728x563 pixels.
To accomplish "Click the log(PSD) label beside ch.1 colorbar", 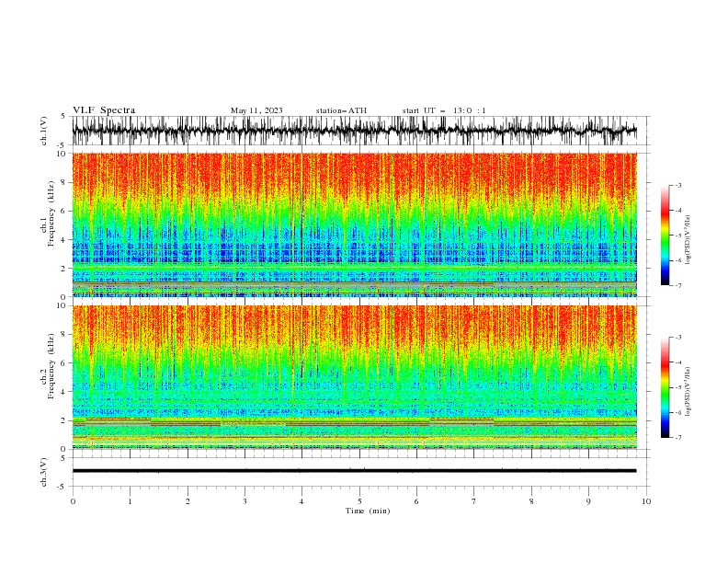I will [688, 240].
